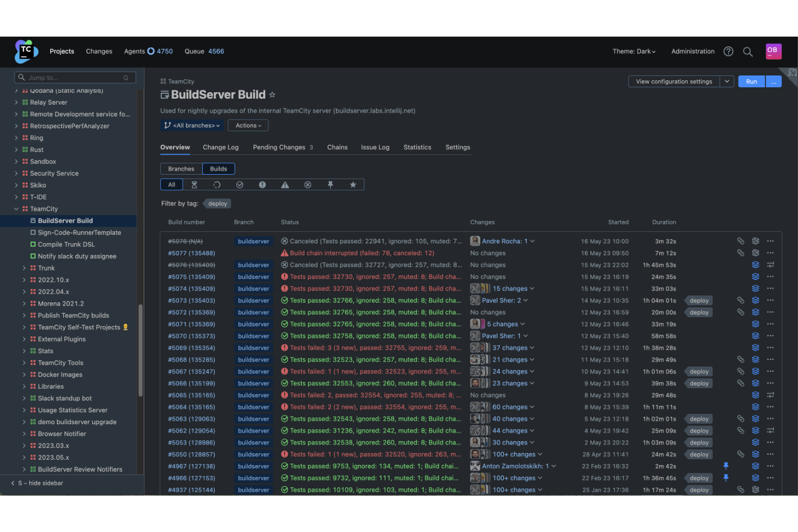The height and width of the screenshot is (532, 798).
Task: Enable the All builds filter
Action: click(x=171, y=184)
